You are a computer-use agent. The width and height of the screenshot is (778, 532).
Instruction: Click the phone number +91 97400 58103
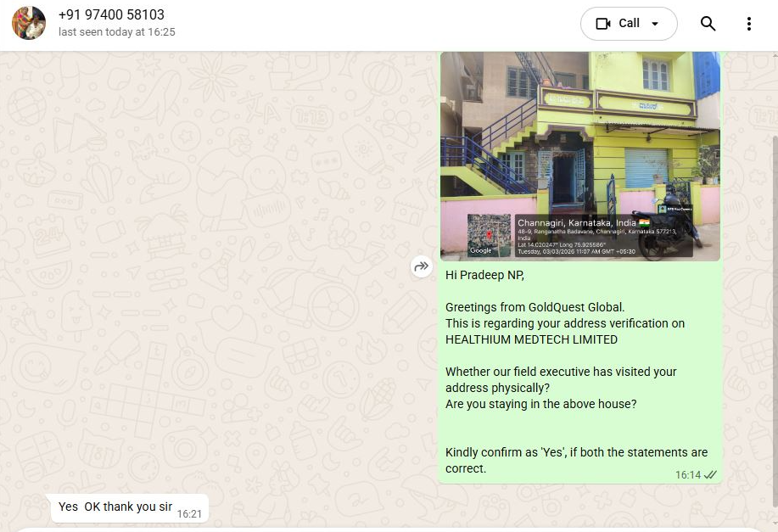click(111, 15)
